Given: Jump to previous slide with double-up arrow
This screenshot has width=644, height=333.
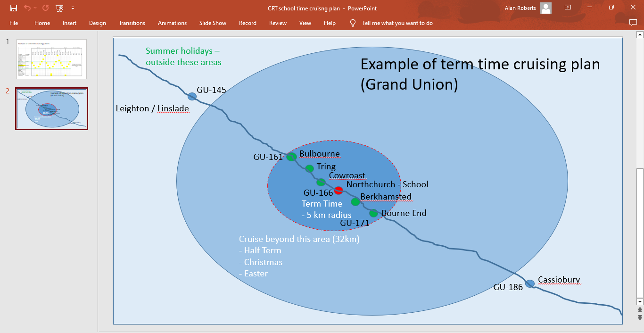Looking at the screenshot, I should [x=640, y=310].
